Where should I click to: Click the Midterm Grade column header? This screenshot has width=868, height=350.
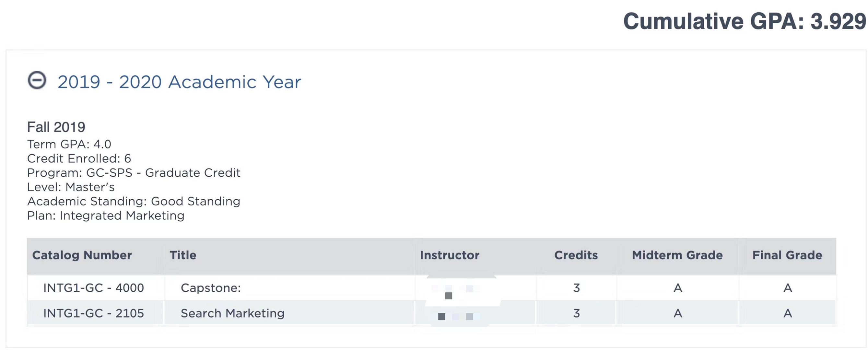pos(677,255)
